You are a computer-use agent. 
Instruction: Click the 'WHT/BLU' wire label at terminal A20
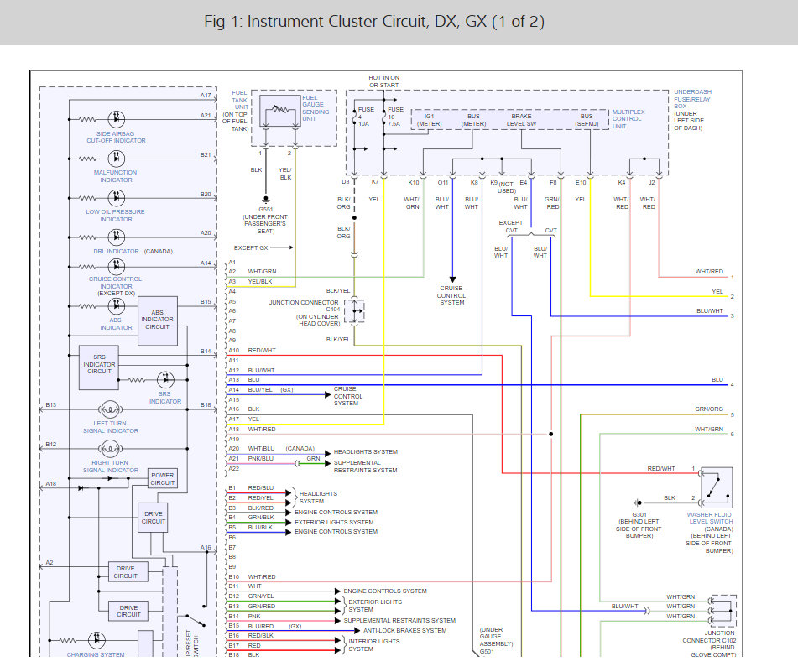261,448
